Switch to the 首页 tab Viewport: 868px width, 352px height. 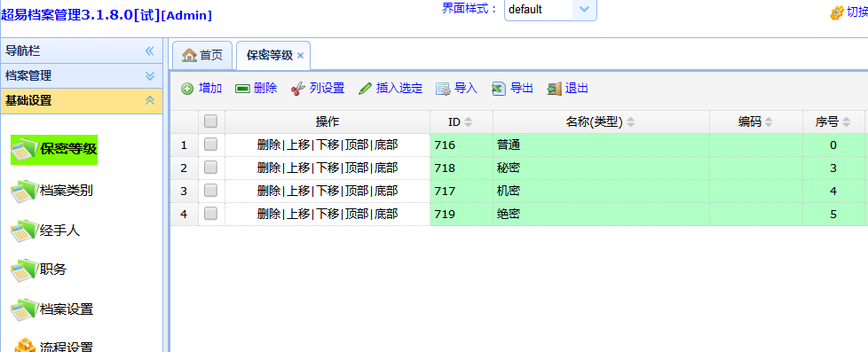pyautogui.click(x=202, y=55)
